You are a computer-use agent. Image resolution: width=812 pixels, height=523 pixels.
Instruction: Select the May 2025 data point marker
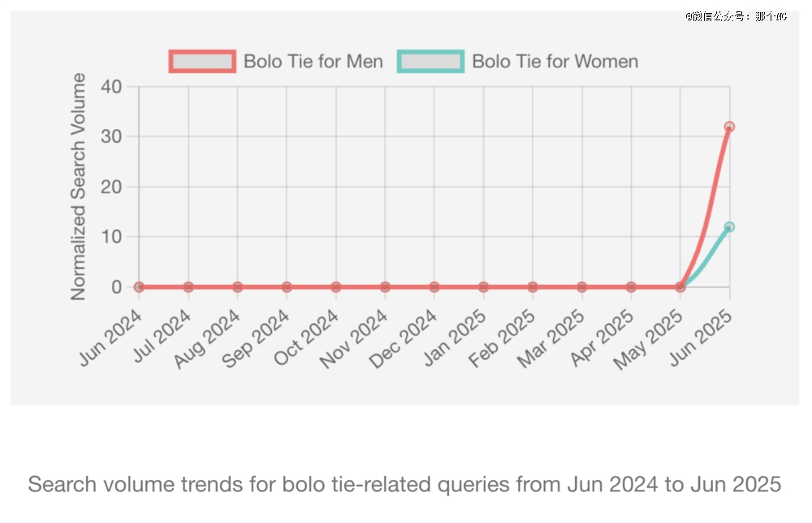[680, 287]
